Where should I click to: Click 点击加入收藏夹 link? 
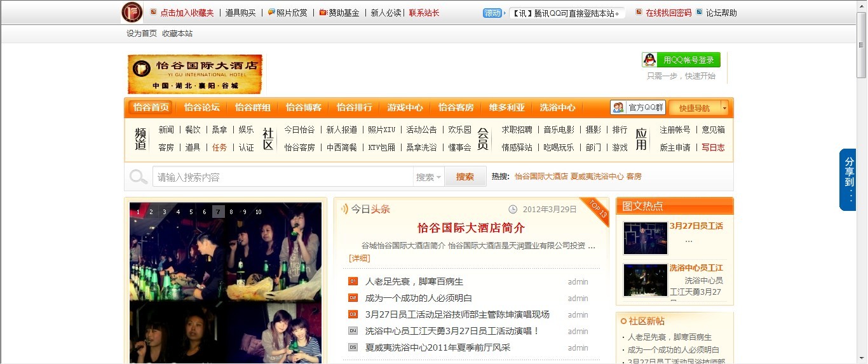[x=187, y=13]
